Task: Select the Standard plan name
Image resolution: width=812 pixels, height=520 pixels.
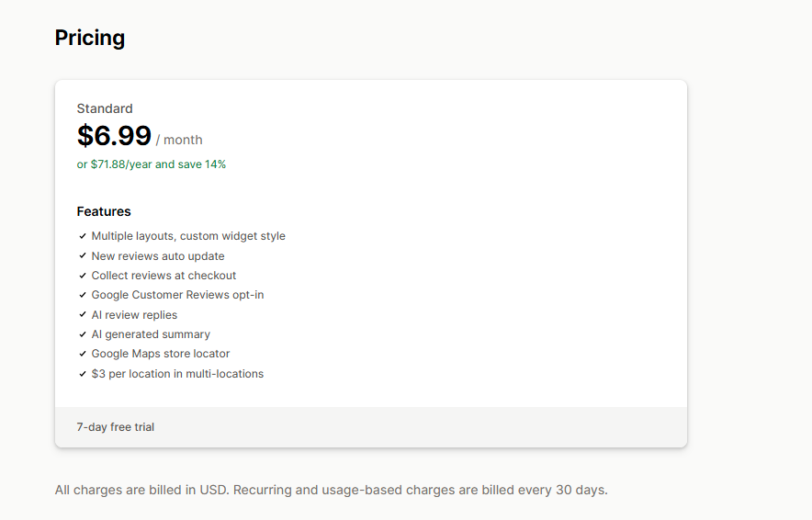Action: 105,108
